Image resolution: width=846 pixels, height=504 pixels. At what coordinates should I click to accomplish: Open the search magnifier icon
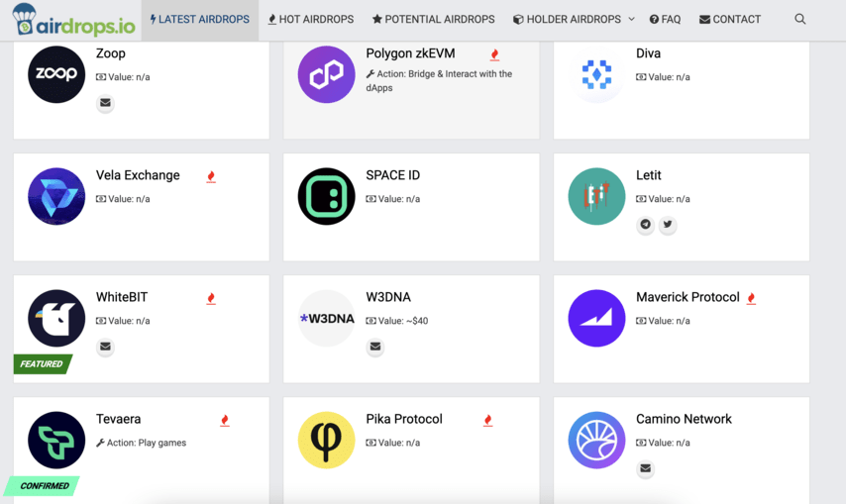pos(799,20)
